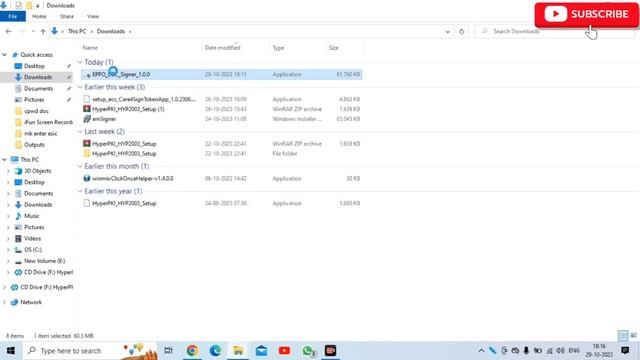Image resolution: width=640 pixels, height=360 pixels.
Task: Collapse the Quick access tree
Action: [4, 55]
